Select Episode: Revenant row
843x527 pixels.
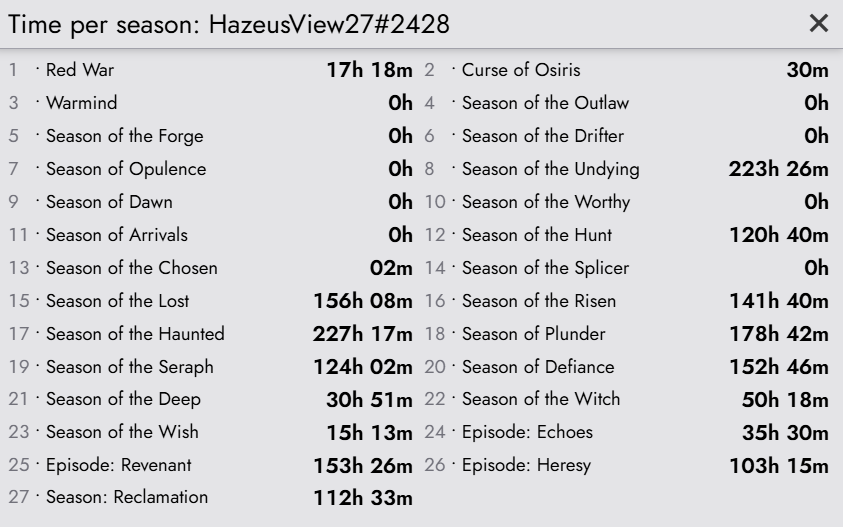[x=210, y=465]
